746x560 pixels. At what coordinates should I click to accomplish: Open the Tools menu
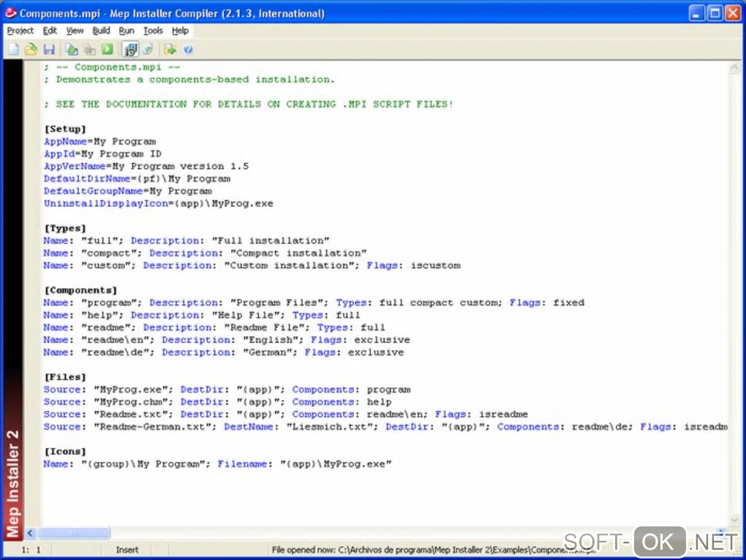pyautogui.click(x=153, y=31)
